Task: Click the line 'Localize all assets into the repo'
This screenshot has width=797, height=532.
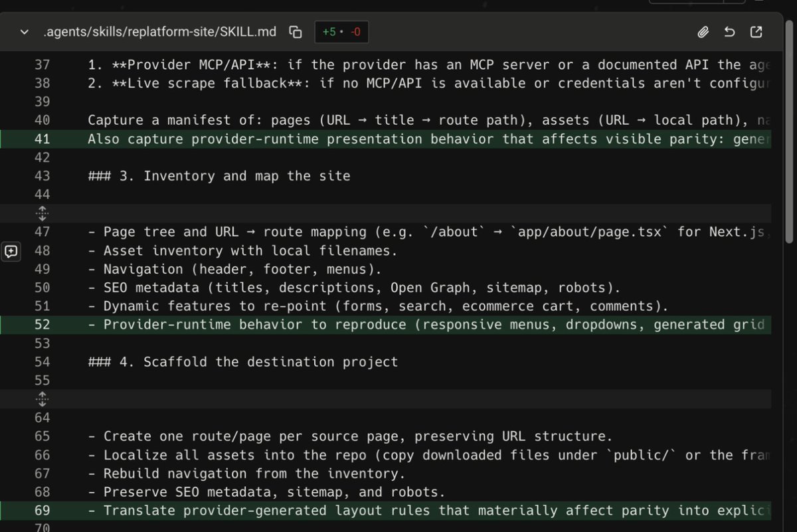Action: pos(429,455)
